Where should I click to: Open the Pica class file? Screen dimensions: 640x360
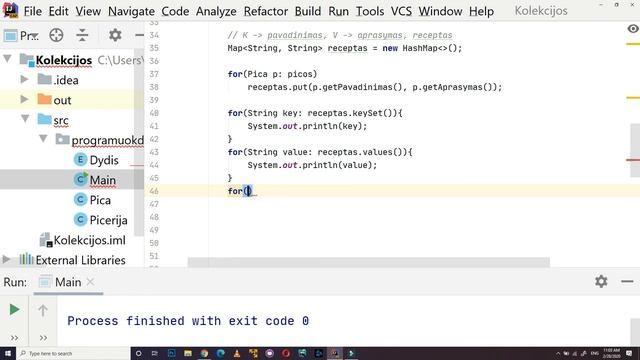pos(100,200)
